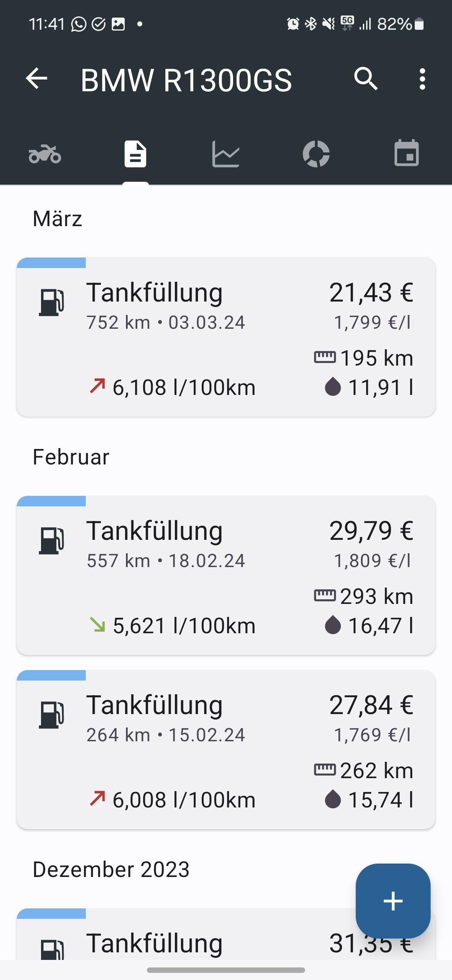Screen dimensions: 452x980
Task: Open the calendar reminders tab
Action: tap(406, 153)
